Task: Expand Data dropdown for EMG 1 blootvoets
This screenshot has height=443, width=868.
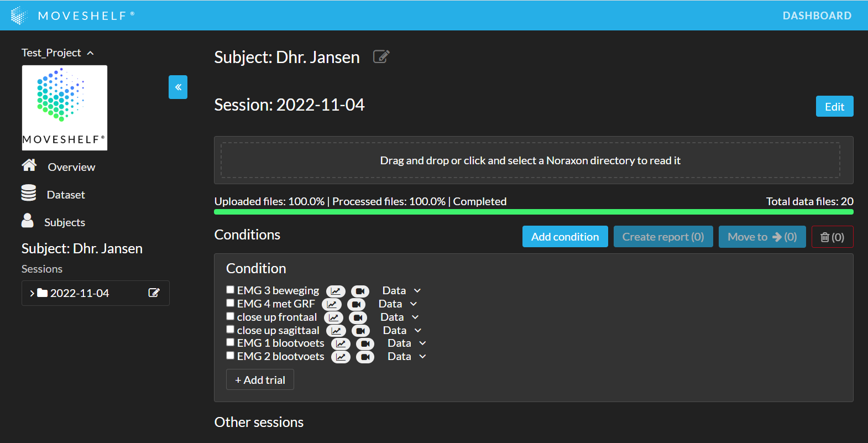Action: [406, 343]
